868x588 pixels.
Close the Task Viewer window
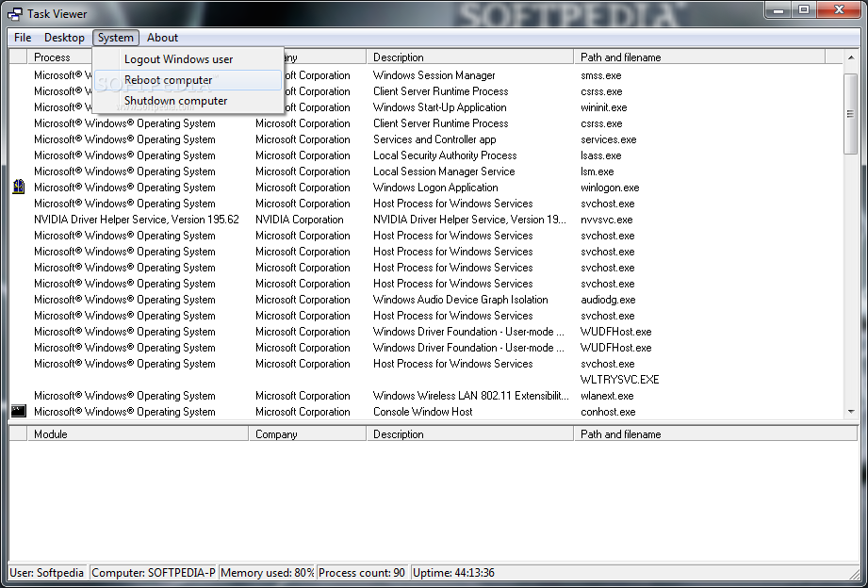click(839, 10)
